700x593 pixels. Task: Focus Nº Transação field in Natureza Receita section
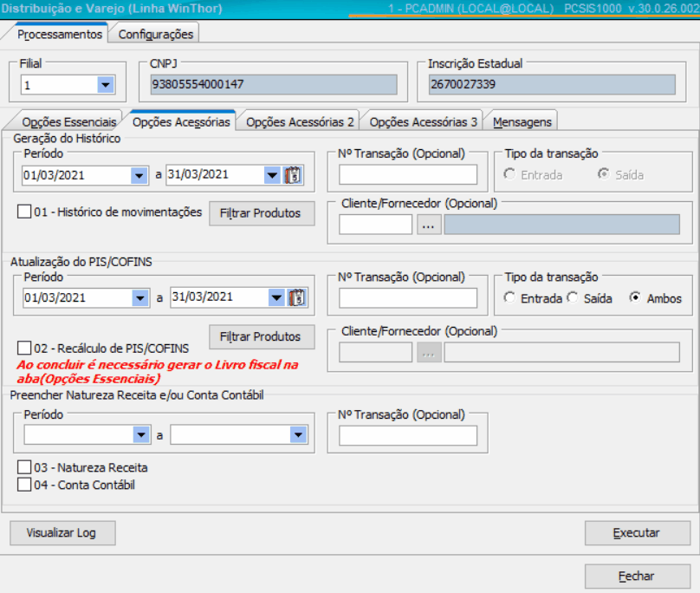pyautogui.click(x=408, y=435)
